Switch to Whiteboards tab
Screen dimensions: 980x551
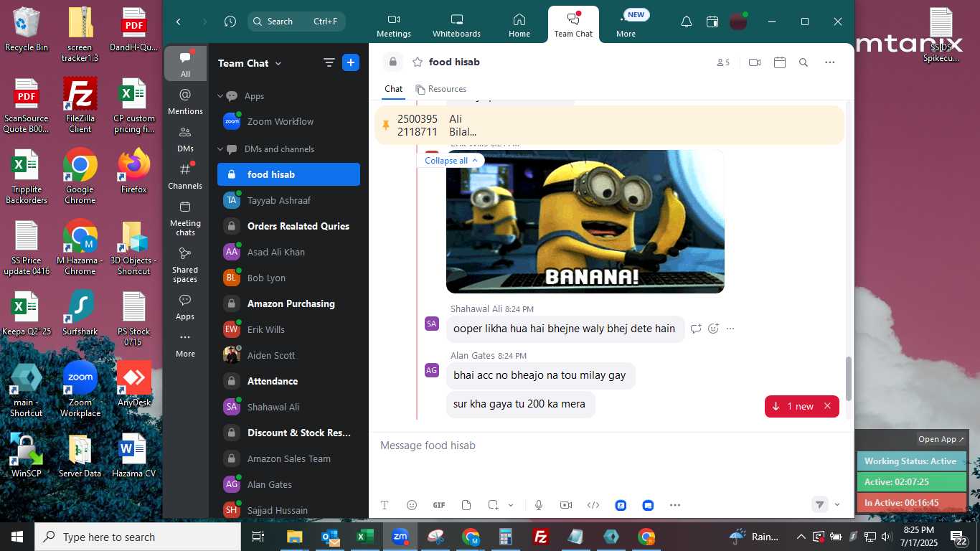(456, 25)
